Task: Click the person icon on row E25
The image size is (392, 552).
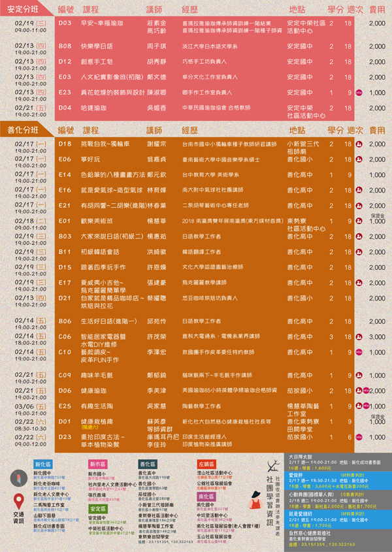Action: point(359,406)
